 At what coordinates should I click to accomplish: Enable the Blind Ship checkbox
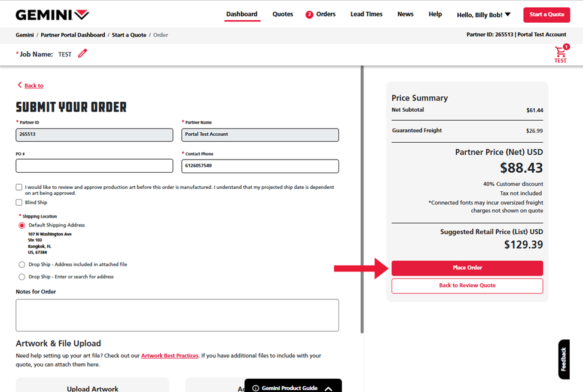tap(19, 203)
